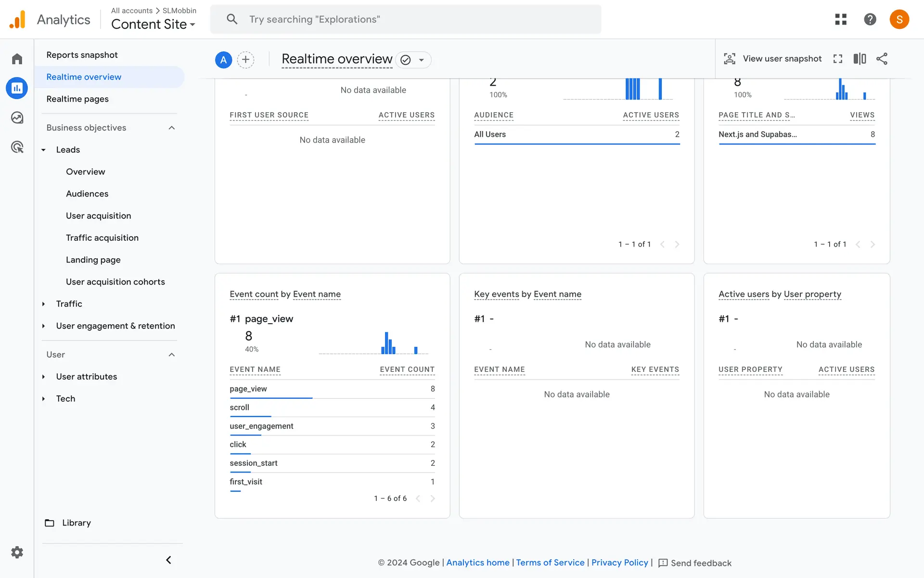Viewport: 924px width, 578px height.
Task: Click the share report icon
Action: pos(882,59)
